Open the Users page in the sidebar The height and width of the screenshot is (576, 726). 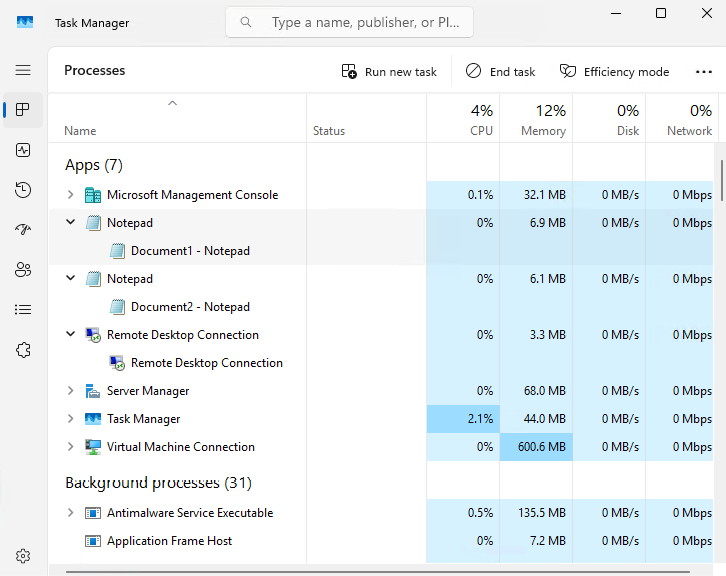point(23,269)
